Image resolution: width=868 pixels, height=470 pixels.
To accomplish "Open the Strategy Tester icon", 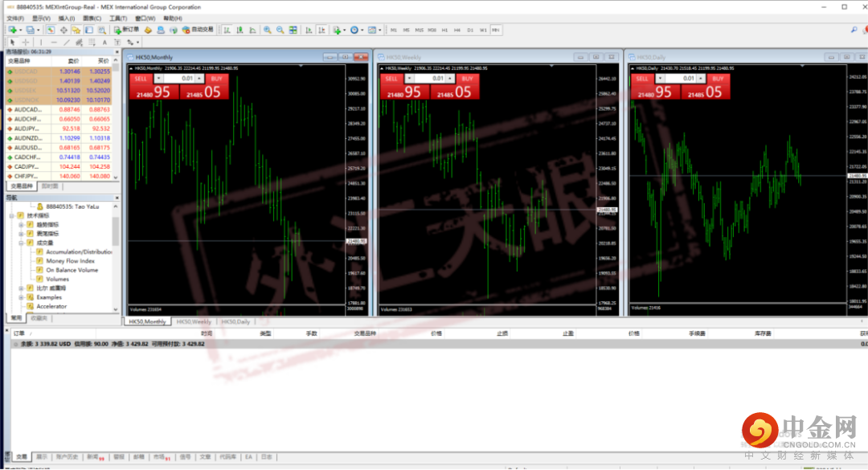I will point(102,30).
